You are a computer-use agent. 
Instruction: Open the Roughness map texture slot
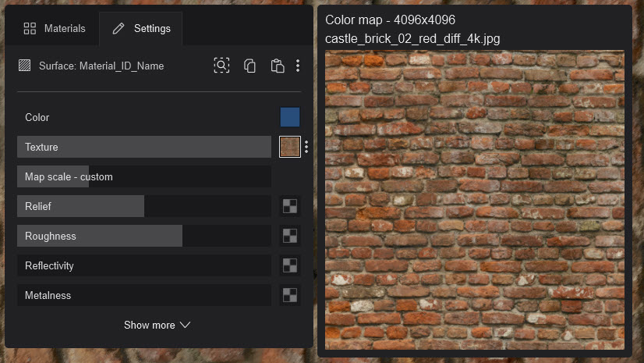pyautogui.click(x=290, y=236)
